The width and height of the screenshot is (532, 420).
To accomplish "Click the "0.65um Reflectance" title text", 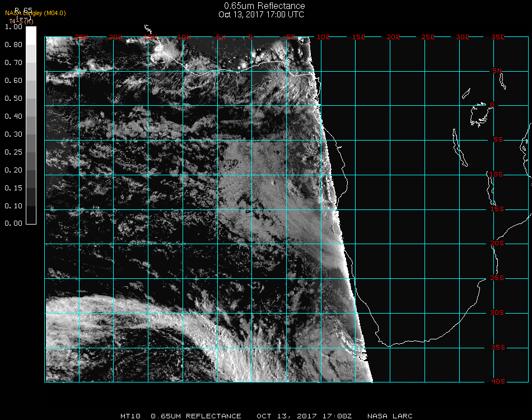I will point(264,6).
